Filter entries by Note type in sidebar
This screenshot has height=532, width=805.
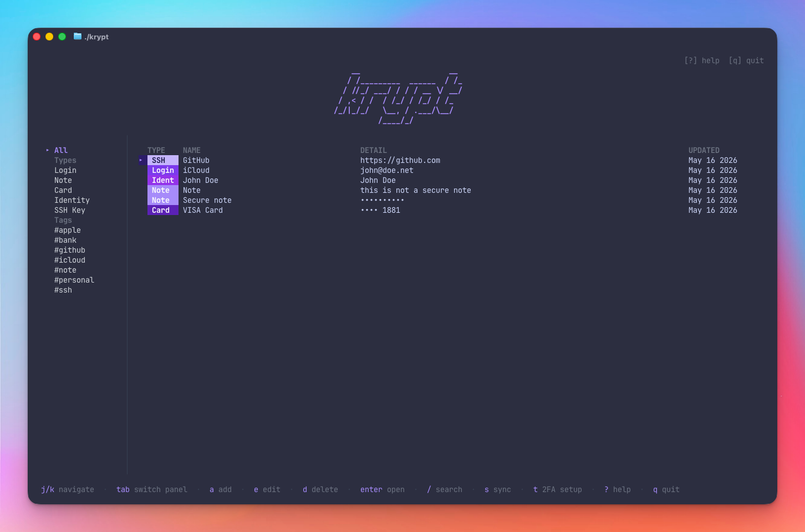tap(63, 180)
